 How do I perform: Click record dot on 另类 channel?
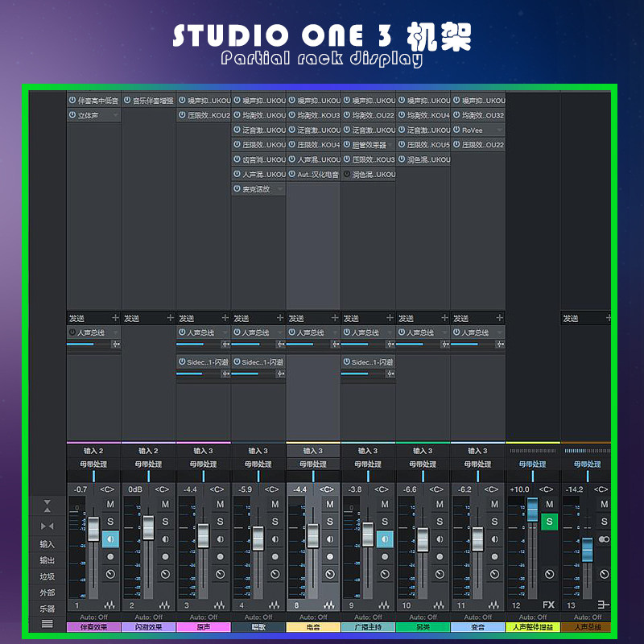point(440,556)
